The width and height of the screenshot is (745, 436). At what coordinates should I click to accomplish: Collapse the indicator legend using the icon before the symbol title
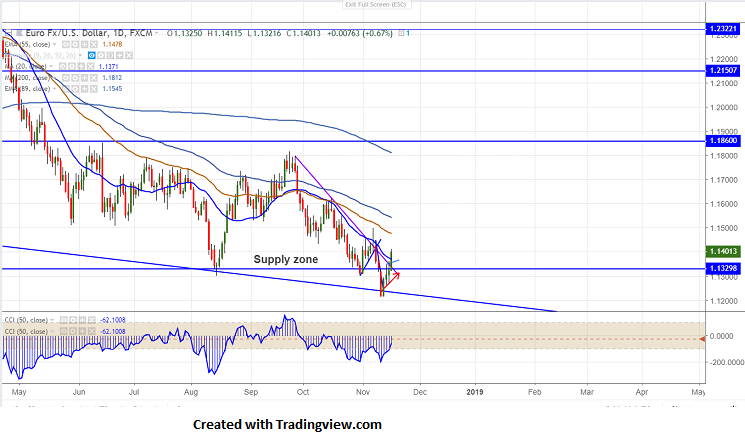click(x=8, y=33)
